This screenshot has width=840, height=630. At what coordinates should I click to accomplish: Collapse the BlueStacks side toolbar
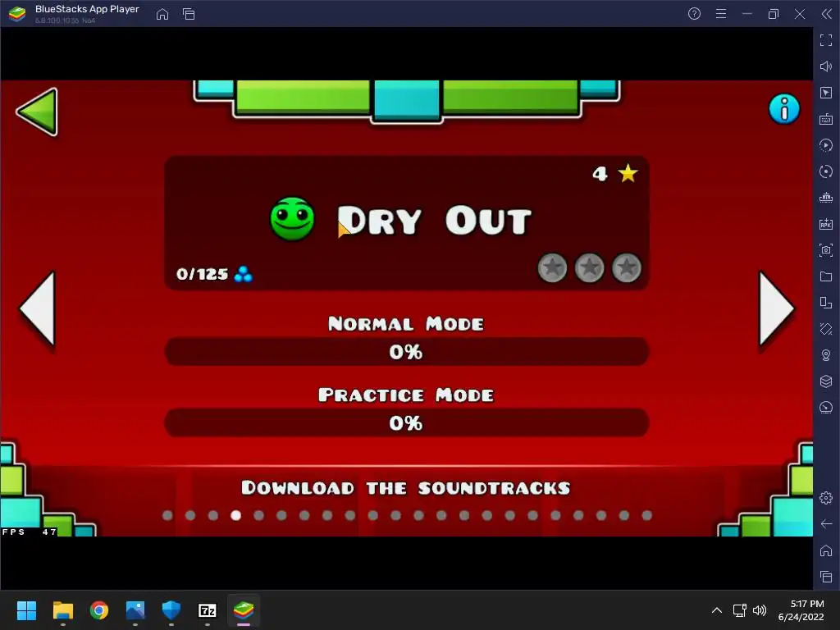coord(827,14)
